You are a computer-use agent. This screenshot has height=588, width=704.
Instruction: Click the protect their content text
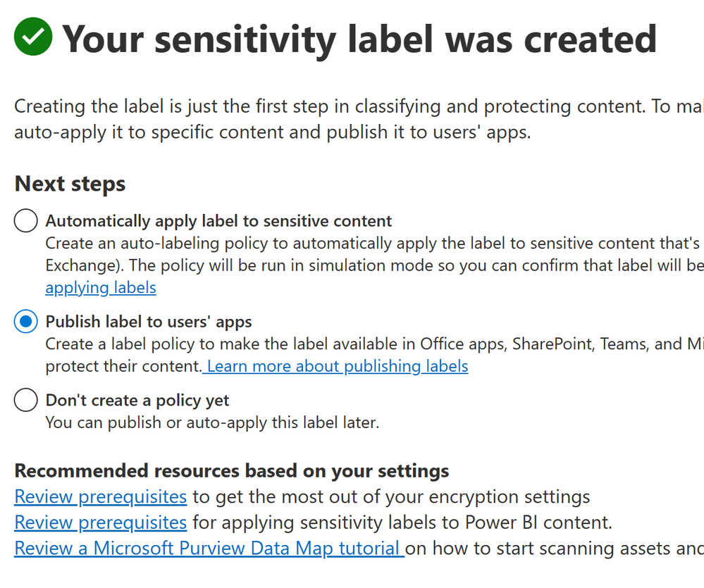tap(124, 366)
